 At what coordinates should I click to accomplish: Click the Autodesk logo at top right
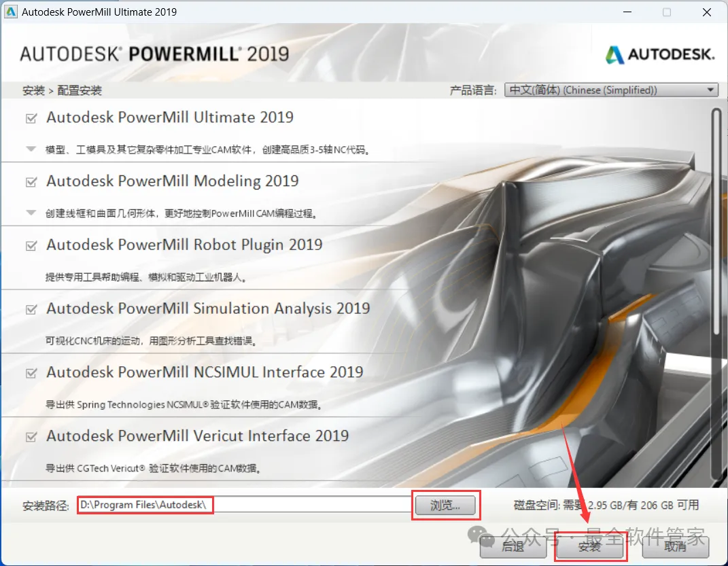[660, 55]
